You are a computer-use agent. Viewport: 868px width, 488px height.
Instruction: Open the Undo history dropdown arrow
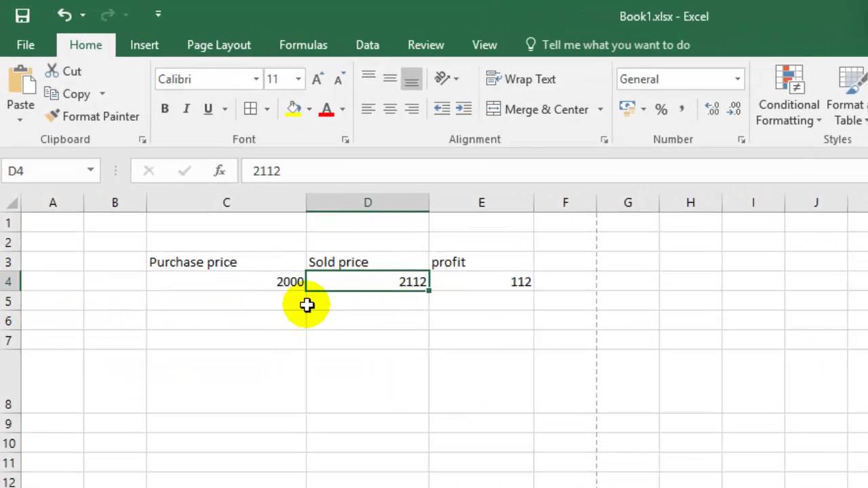click(x=83, y=15)
